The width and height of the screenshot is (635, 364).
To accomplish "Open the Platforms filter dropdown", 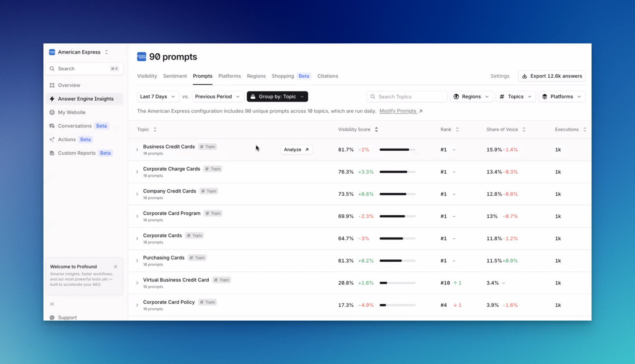I will pyautogui.click(x=562, y=97).
